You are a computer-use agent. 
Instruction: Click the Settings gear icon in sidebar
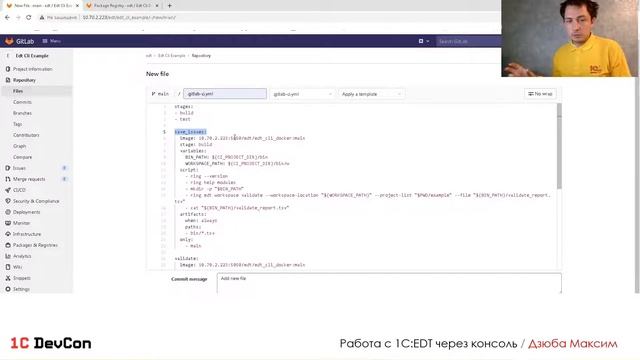click(x=8, y=289)
